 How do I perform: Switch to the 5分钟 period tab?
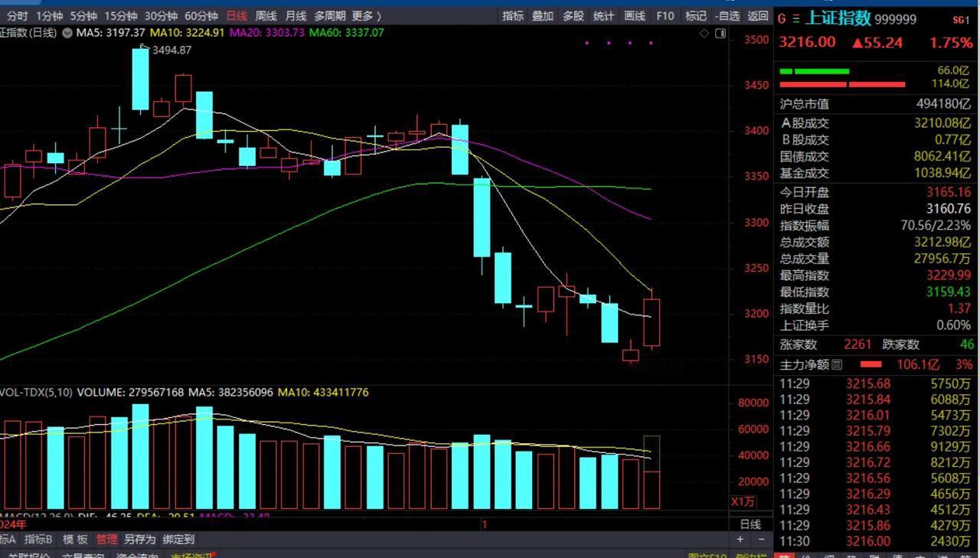[x=83, y=15]
